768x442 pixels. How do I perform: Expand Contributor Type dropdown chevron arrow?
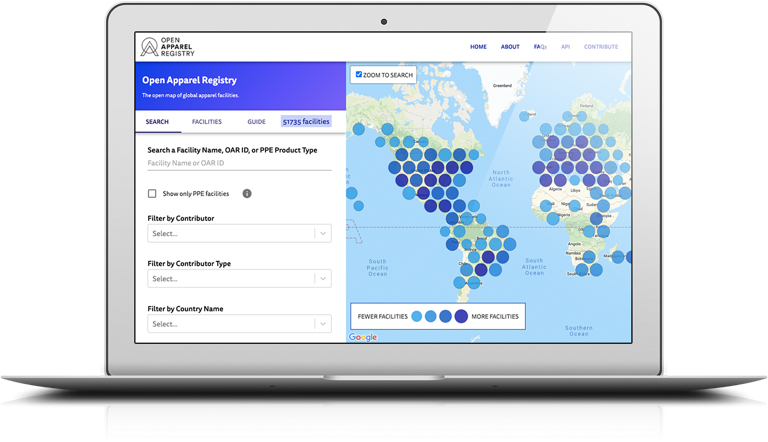tap(323, 279)
